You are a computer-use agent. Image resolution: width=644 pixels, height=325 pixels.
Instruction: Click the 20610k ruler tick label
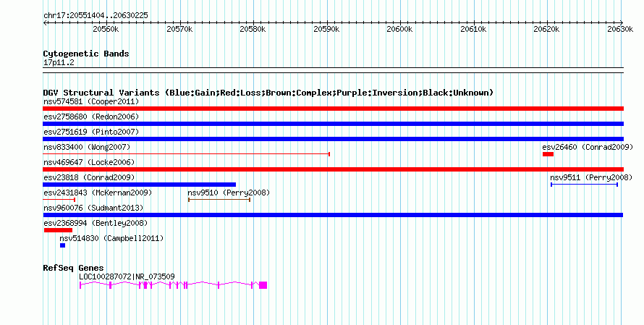pyautogui.click(x=473, y=29)
